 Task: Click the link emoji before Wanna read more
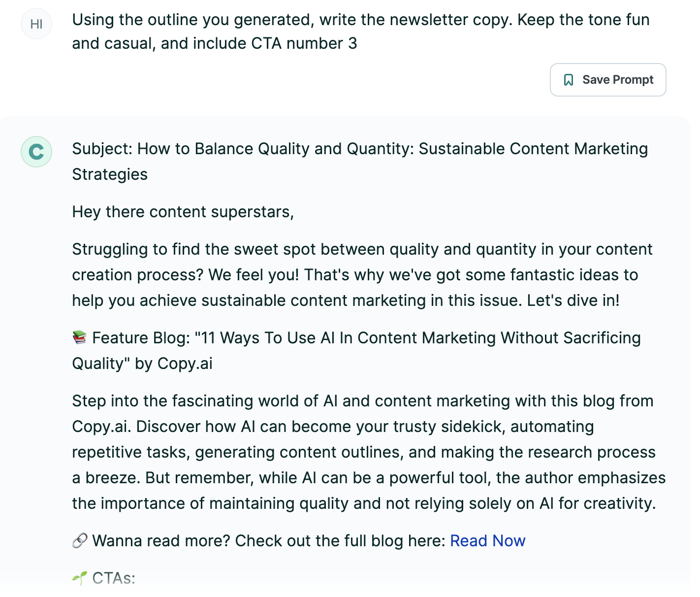pyautogui.click(x=80, y=540)
